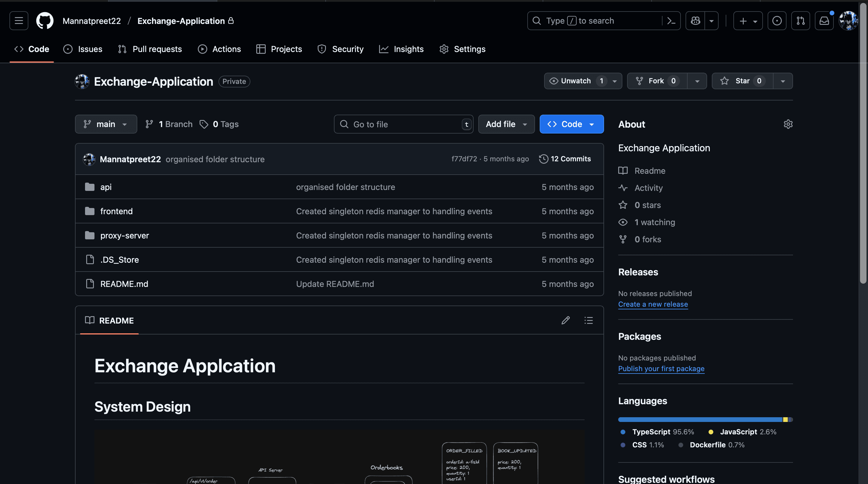Expand the Copilot dropdown arrow
The height and width of the screenshot is (484, 868).
point(711,21)
